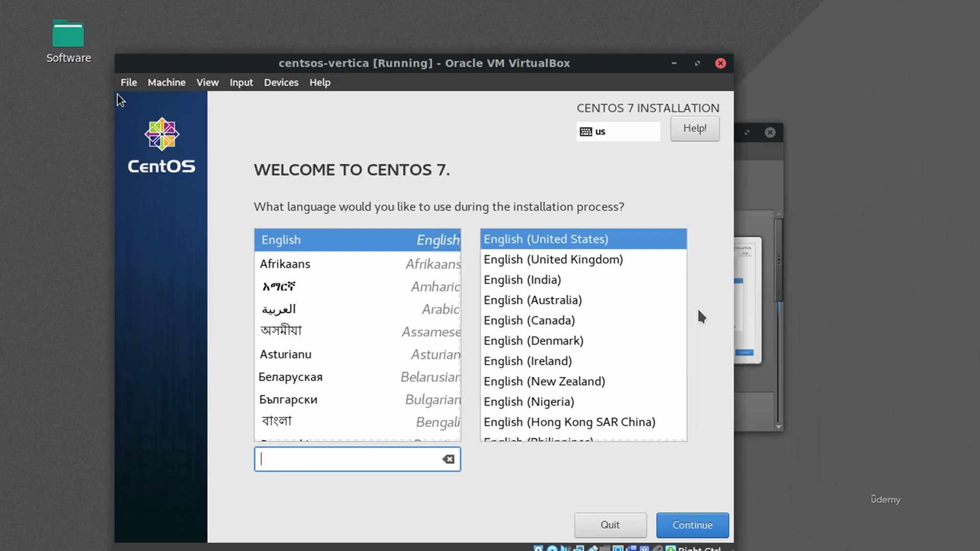Screen dimensions: 980x551
Task: Open the Help menu
Action: pos(320,82)
